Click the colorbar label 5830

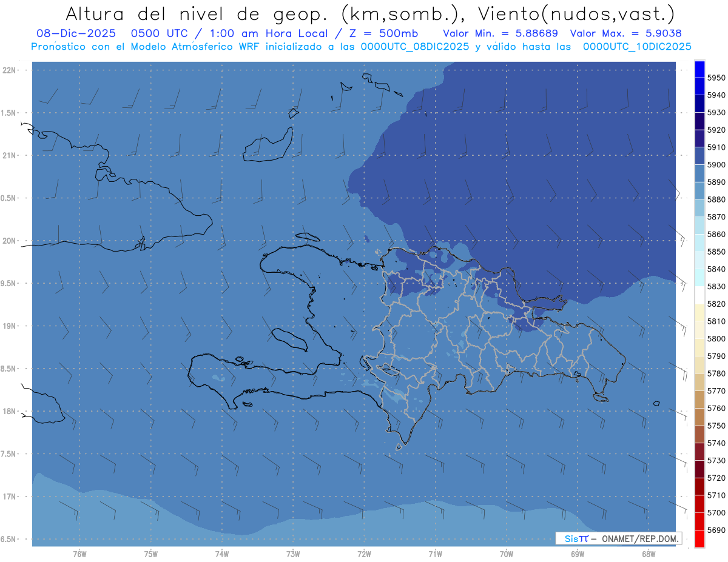tap(716, 287)
